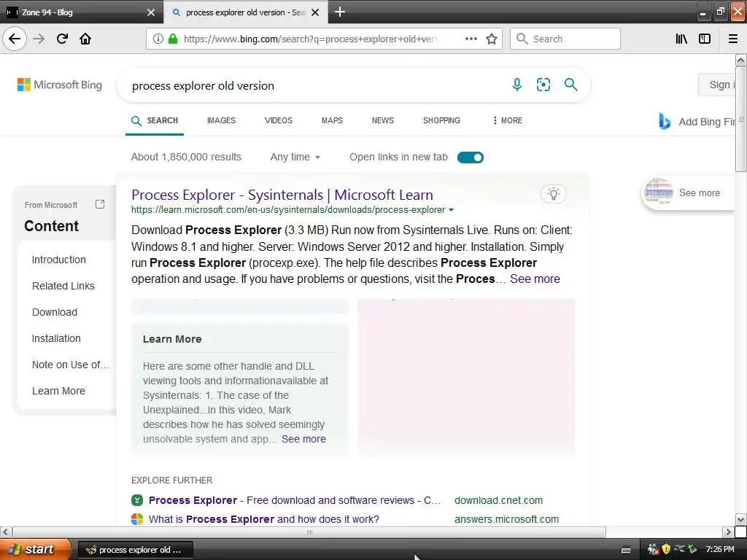Click Add Bing to Firefox prompt
The width and height of the screenshot is (747, 560).
[x=697, y=122]
